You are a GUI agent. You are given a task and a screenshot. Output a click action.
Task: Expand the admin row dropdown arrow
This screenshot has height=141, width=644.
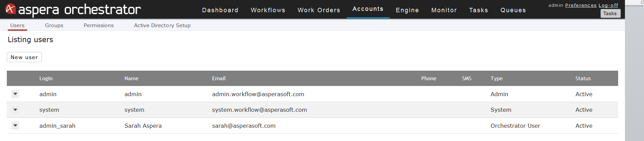tap(15, 94)
